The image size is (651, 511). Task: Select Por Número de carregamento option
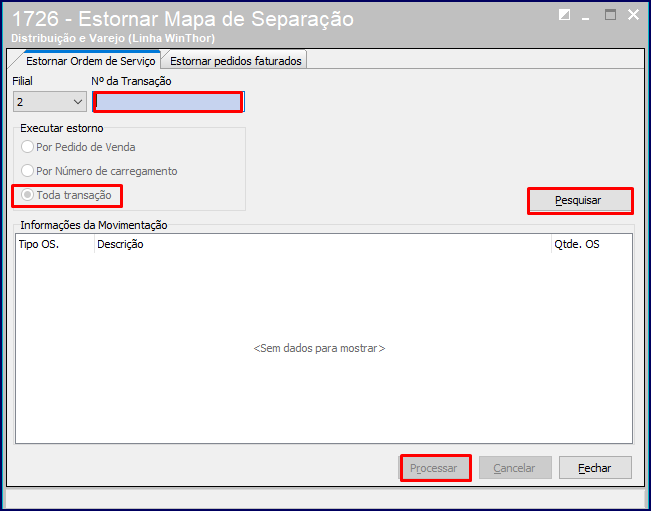[99, 171]
